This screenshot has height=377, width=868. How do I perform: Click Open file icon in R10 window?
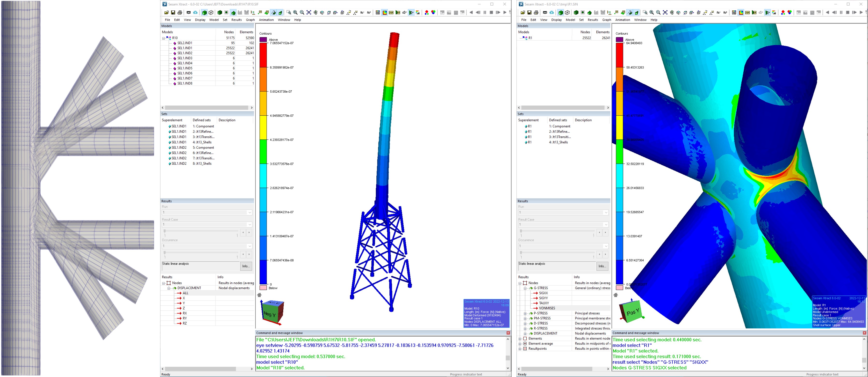(166, 13)
